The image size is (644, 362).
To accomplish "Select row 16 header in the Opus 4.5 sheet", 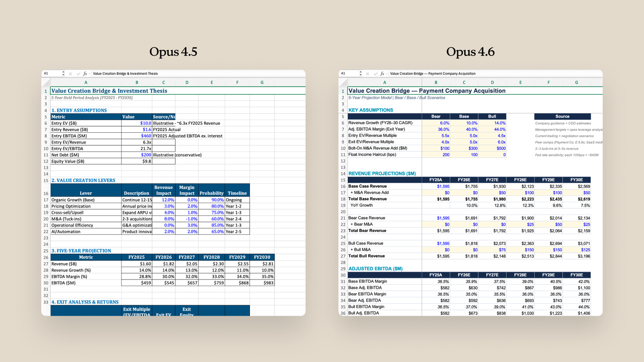I will (46, 193).
